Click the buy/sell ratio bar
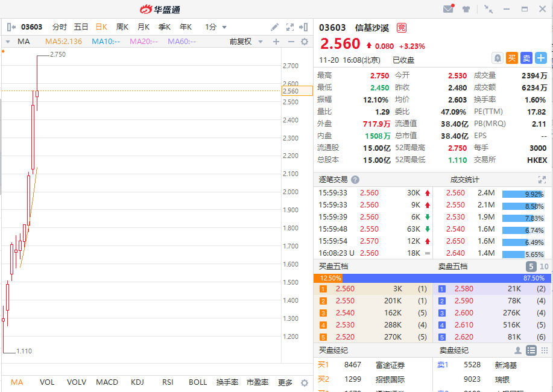The image size is (553, 392). coord(433,278)
